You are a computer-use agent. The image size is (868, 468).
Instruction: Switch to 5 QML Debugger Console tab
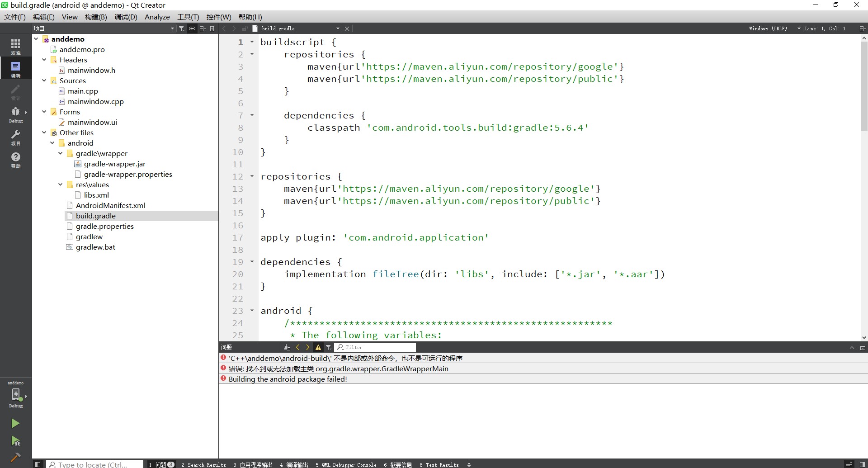[346, 464]
